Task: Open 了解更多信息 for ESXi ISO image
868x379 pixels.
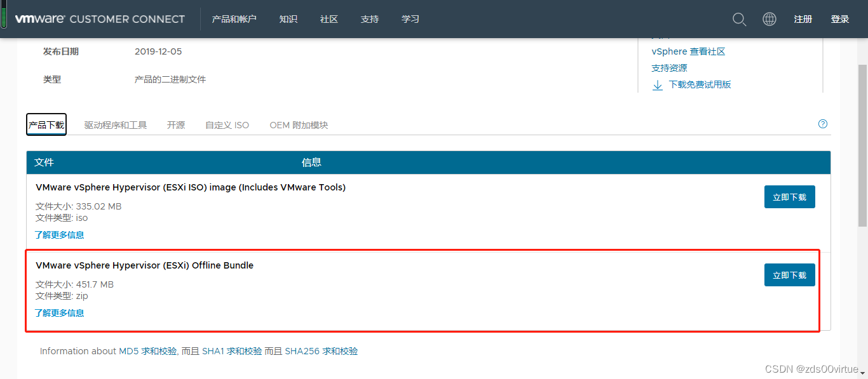Action: click(60, 235)
